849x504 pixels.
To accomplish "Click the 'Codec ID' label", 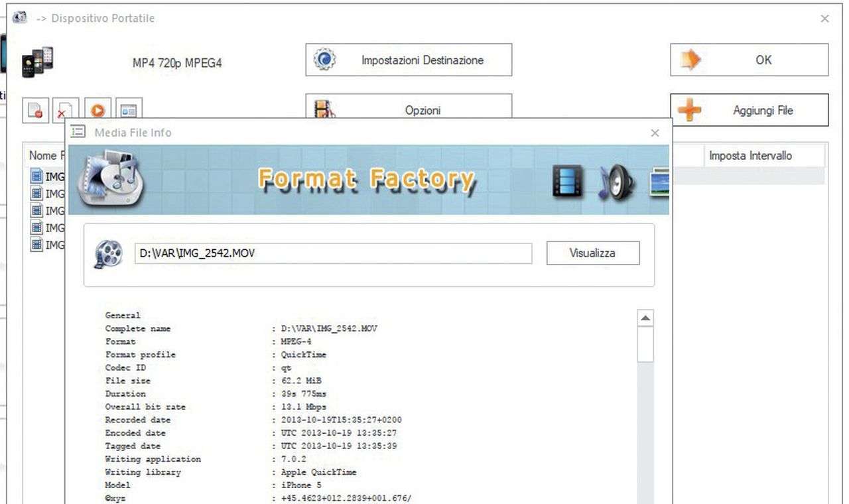I will 125,367.
